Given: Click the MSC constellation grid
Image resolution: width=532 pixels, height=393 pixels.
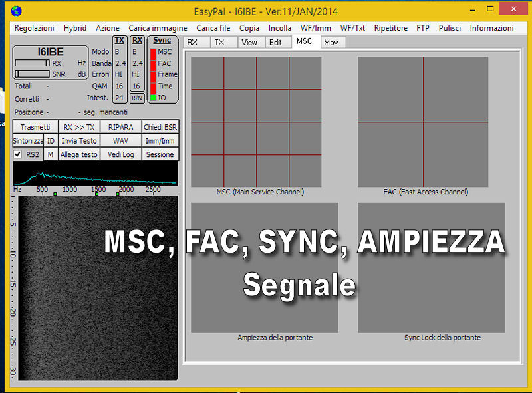Looking at the screenshot, I should coord(256,122).
